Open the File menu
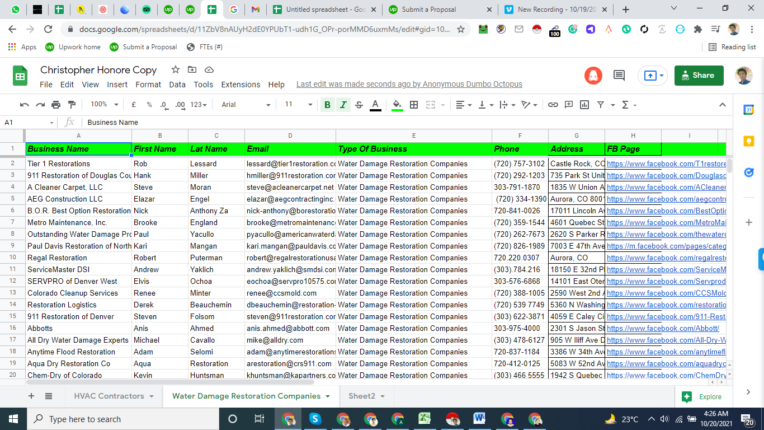764x430 pixels. click(x=46, y=84)
